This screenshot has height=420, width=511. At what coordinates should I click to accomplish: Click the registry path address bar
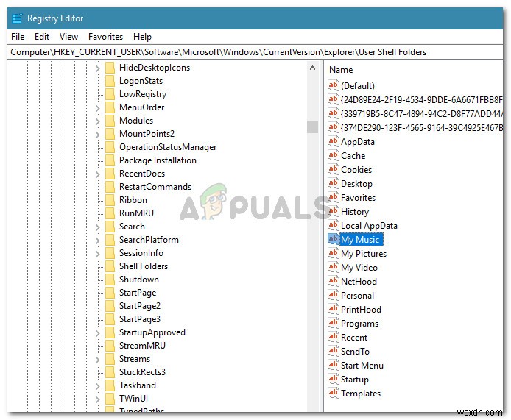coord(255,52)
